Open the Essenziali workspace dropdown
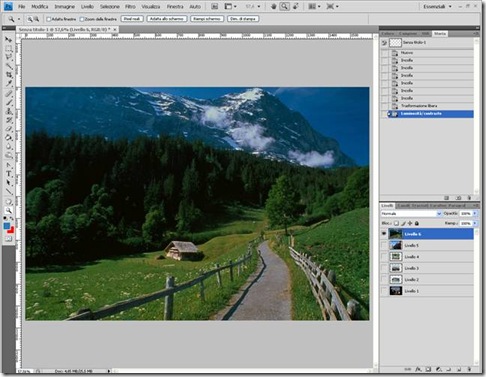 click(437, 6)
